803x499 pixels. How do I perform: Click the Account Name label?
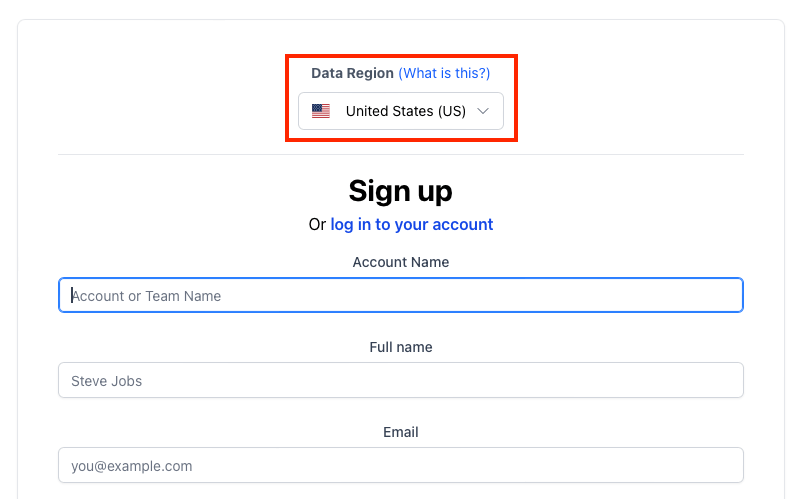pyautogui.click(x=400, y=262)
